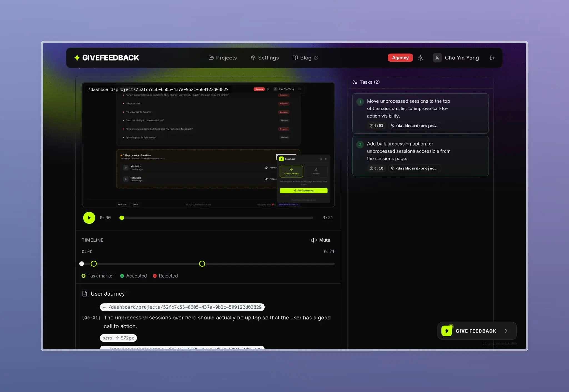Click the second timeline task marker
Viewport: 569px width, 392px height.
tap(202, 264)
